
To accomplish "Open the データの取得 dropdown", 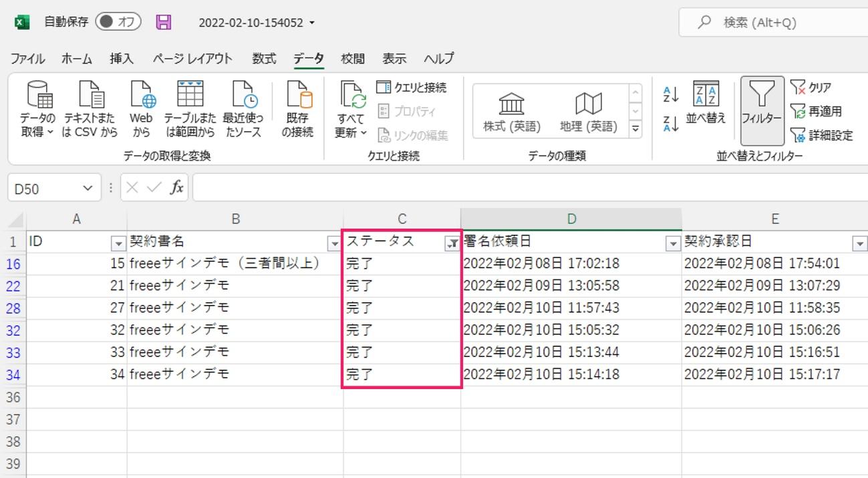I will point(38,109).
